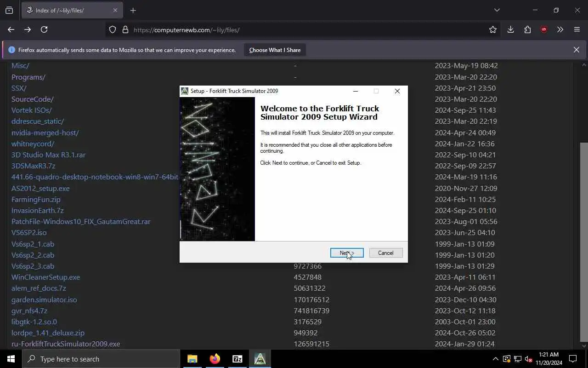Close the Setup wizard window
The image size is (588, 368).
[397, 91]
